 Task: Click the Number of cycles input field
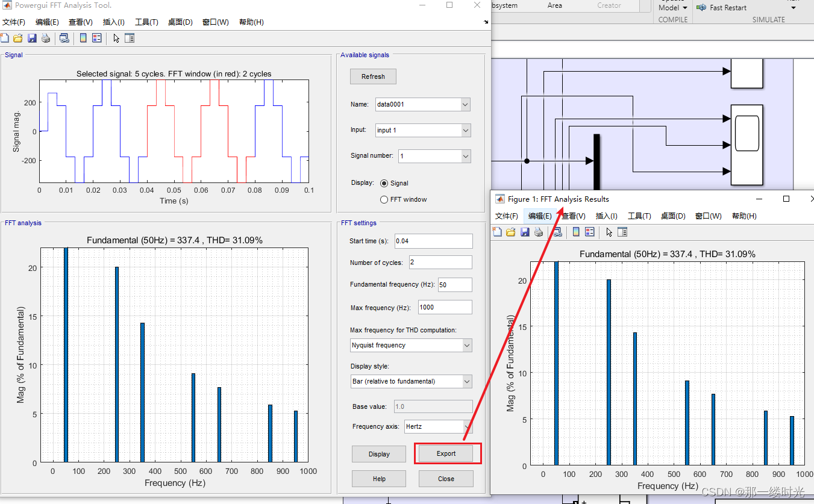440,263
